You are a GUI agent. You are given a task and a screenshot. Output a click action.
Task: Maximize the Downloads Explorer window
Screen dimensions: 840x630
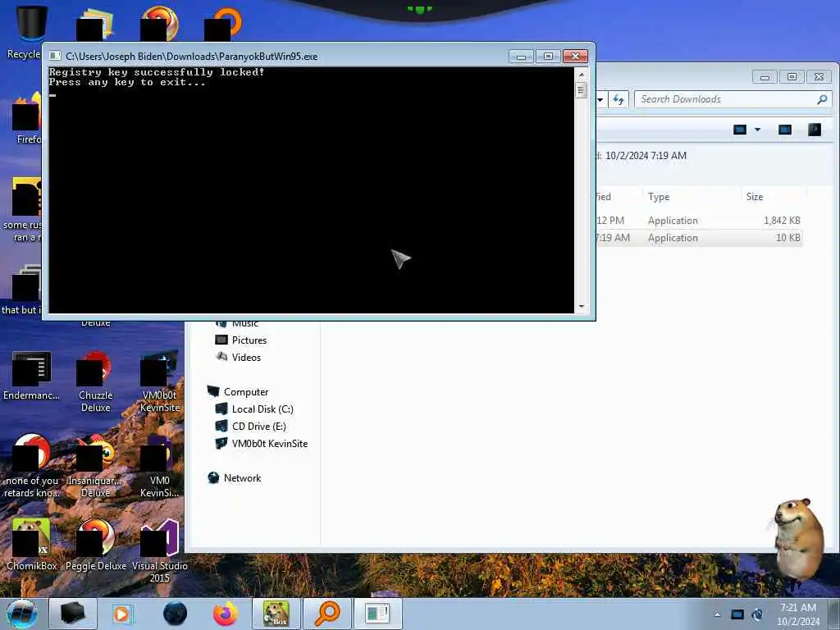792,76
